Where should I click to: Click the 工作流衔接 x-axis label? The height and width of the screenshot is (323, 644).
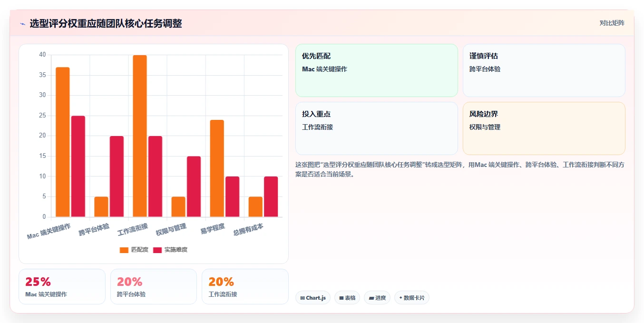tap(133, 230)
